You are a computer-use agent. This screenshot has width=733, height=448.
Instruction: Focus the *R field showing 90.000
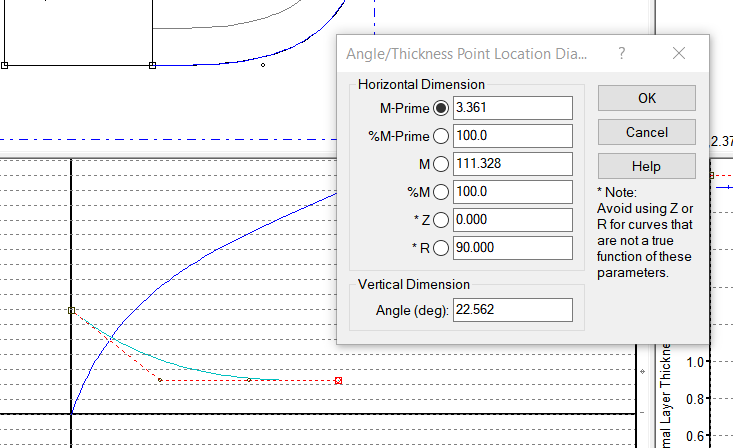pyautogui.click(x=512, y=248)
